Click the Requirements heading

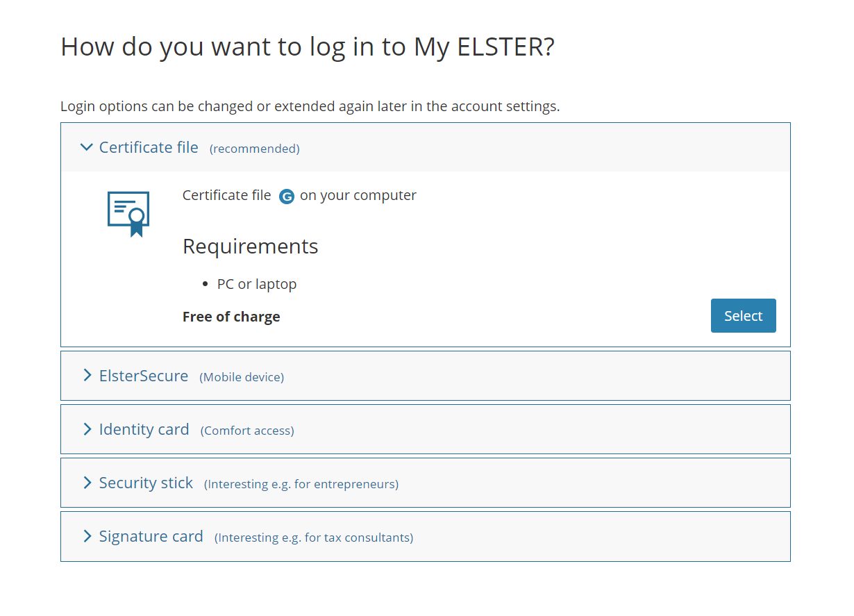(x=251, y=247)
